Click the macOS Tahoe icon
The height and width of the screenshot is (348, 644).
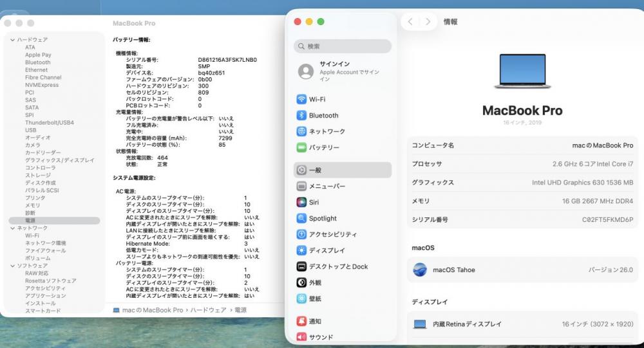tap(420, 270)
